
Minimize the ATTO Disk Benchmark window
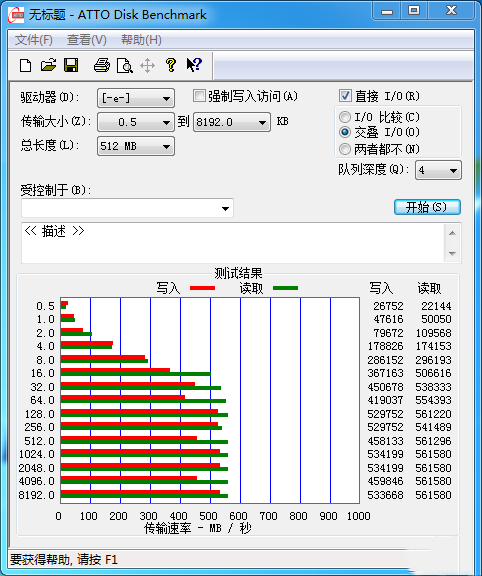tap(386, 11)
